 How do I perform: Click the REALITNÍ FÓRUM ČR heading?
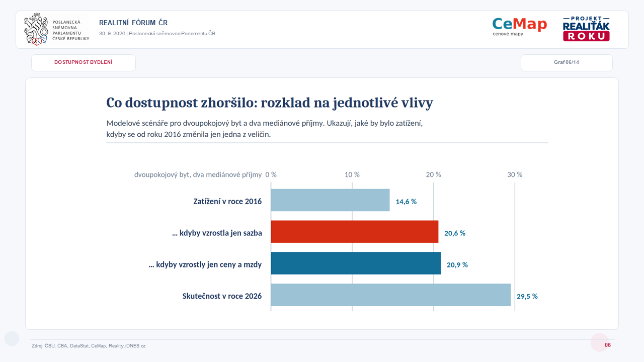133,23
